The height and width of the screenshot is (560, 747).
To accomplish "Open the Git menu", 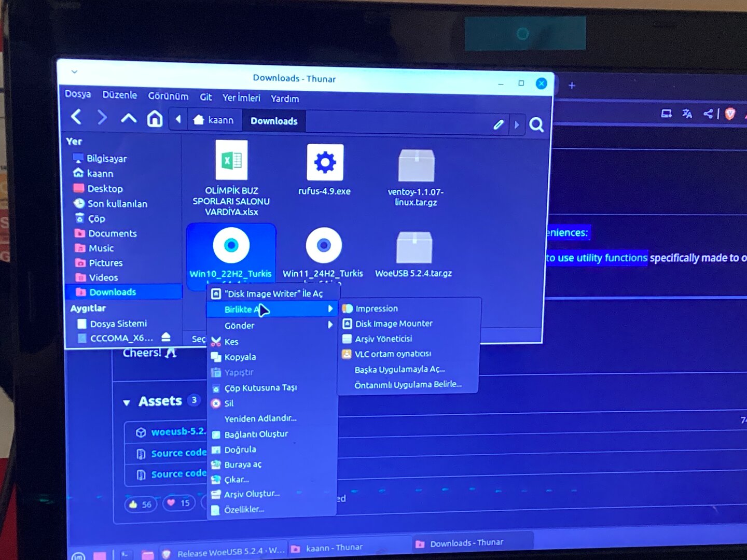I will point(206,97).
